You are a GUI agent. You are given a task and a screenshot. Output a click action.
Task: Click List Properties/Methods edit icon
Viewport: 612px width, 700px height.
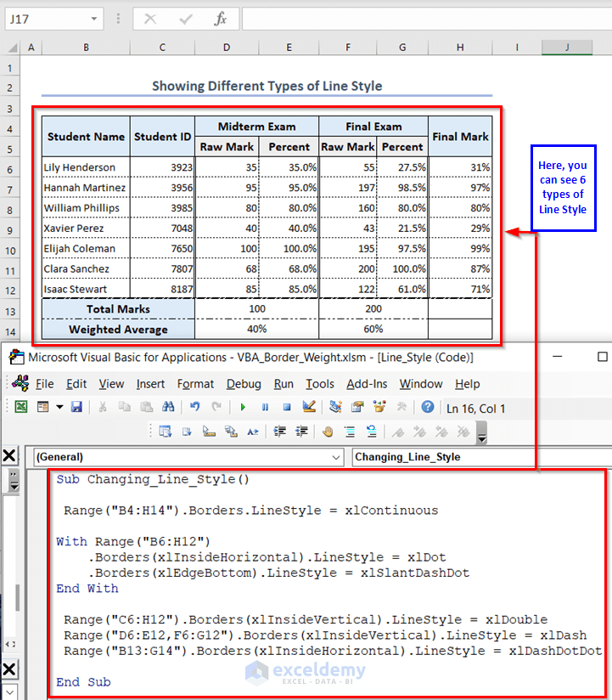click(x=165, y=432)
